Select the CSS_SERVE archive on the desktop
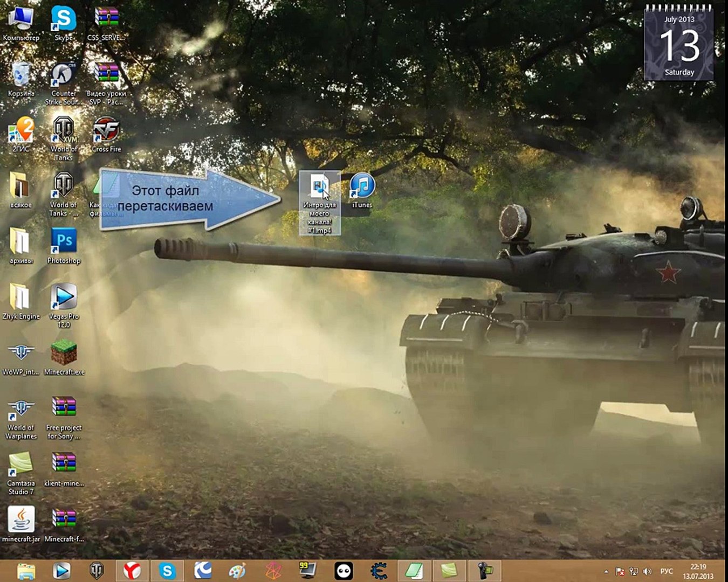 [106, 24]
